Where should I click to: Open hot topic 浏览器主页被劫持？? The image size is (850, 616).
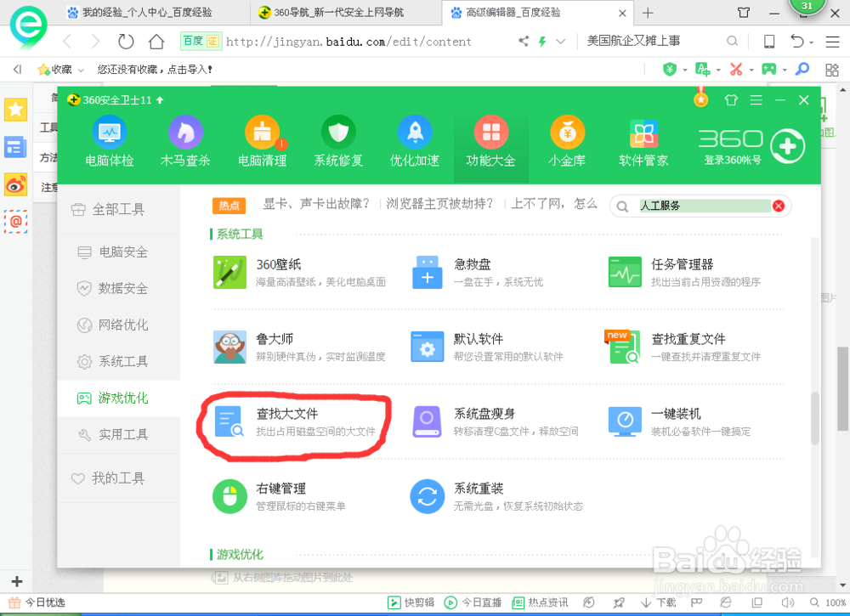click(x=439, y=204)
